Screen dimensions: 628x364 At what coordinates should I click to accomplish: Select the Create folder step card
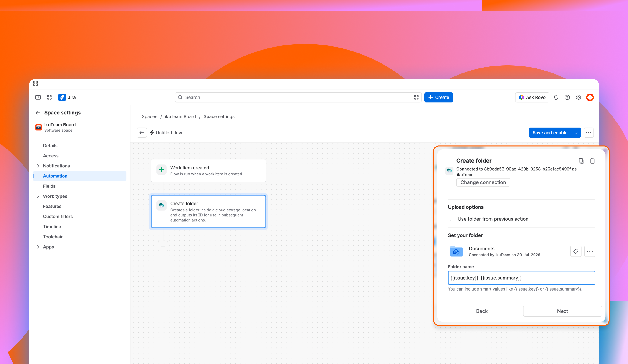click(208, 212)
